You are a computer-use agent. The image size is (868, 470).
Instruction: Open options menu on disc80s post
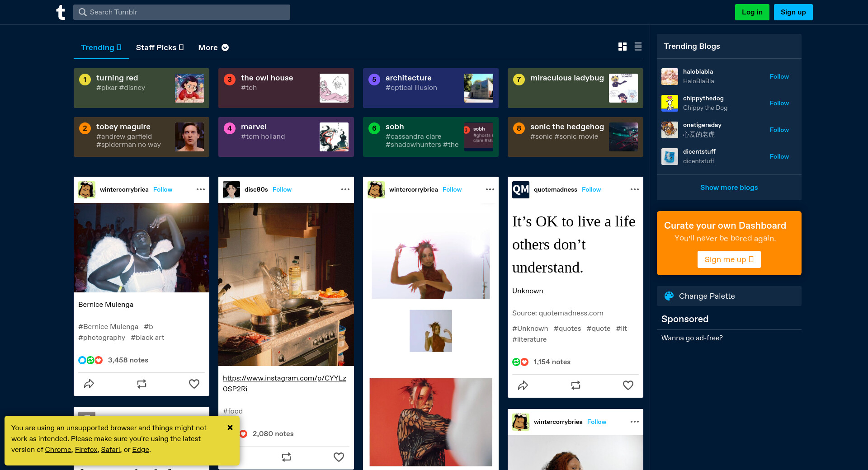point(345,189)
